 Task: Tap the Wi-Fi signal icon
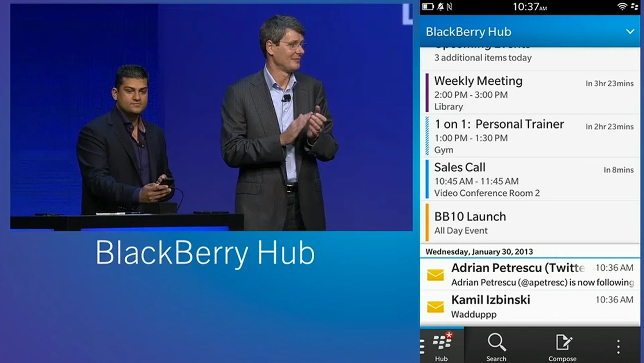tap(622, 6)
